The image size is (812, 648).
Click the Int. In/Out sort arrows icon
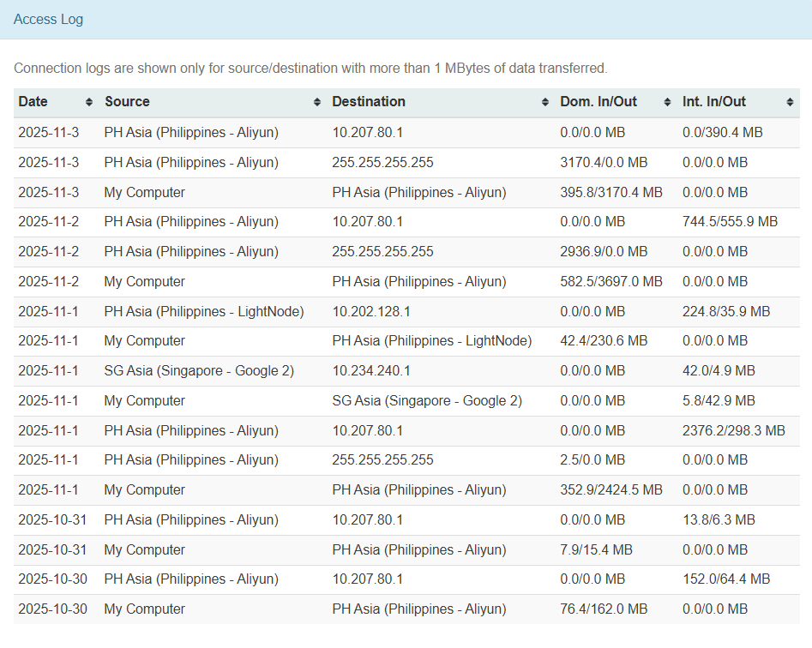pos(790,102)
